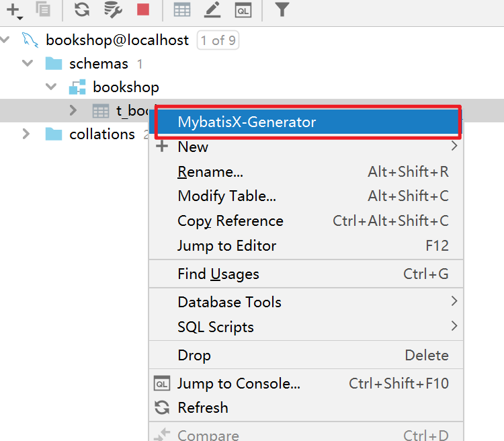Image resolution: width=504 pixels, height=441 pixels.
Task: Click the New (plus) toolbar icon
Action: [13, 10]
